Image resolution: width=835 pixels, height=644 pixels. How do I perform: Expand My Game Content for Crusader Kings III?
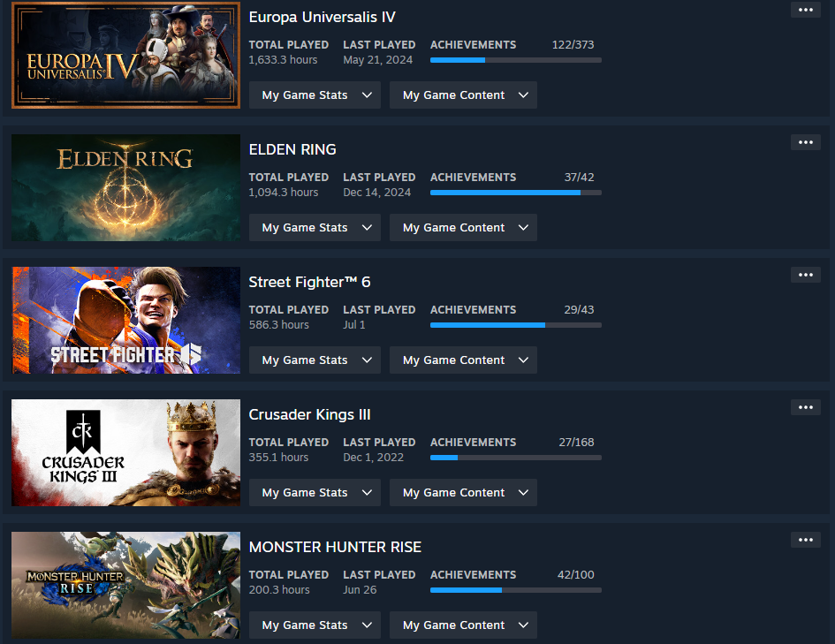[x=463, y=492]
